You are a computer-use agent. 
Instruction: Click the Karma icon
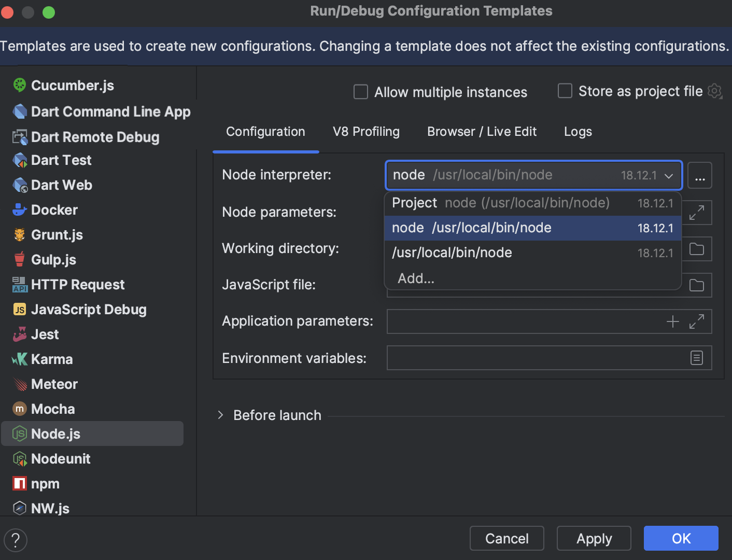(20, 359)
